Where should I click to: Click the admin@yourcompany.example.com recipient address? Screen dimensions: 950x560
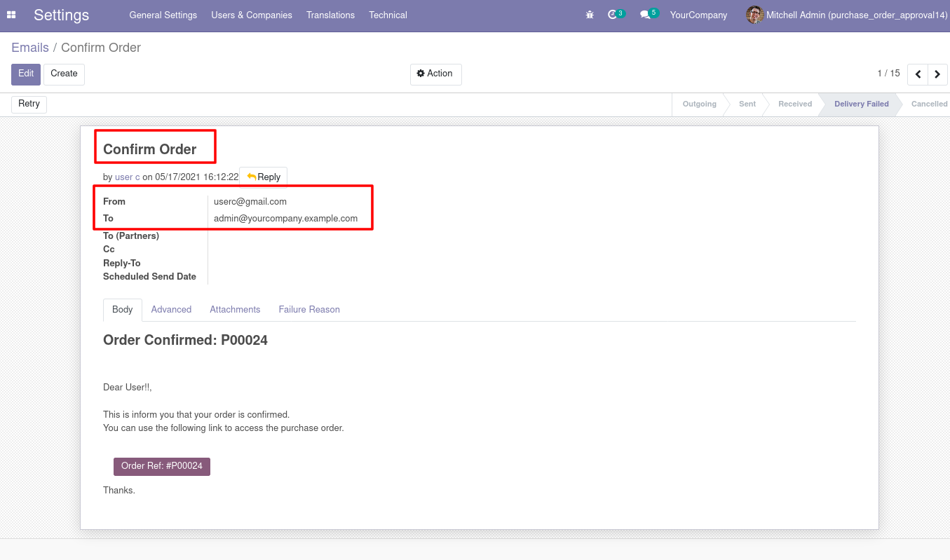point(285,219)
